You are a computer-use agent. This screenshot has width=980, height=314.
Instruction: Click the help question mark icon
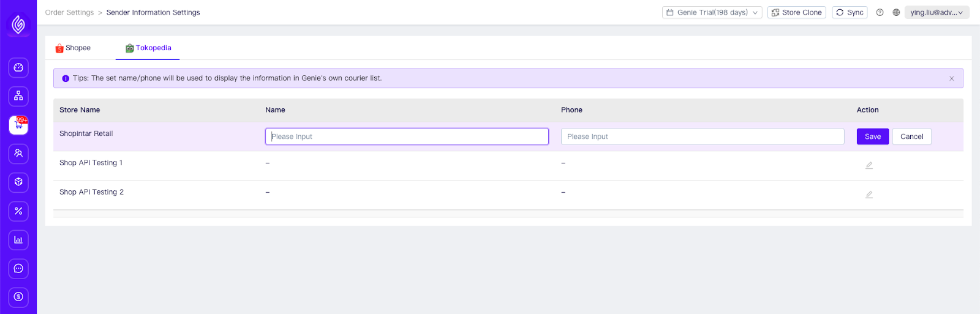[880, 12]
